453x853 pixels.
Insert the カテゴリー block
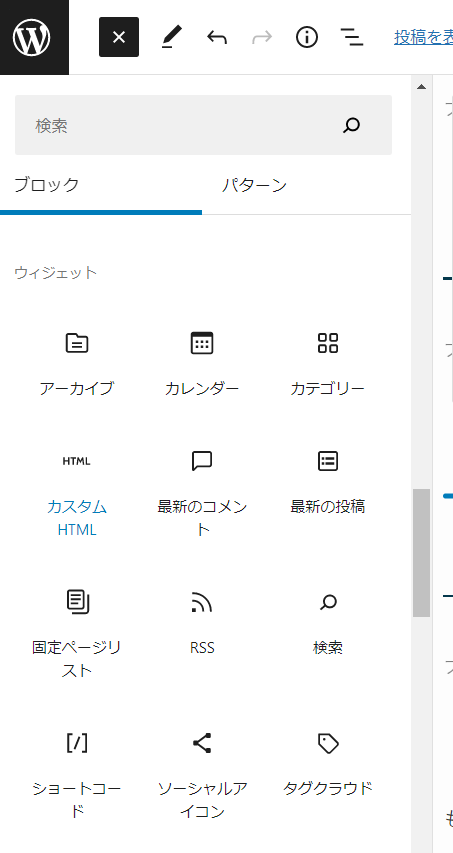pyautogui.click(x=327, y=363)
